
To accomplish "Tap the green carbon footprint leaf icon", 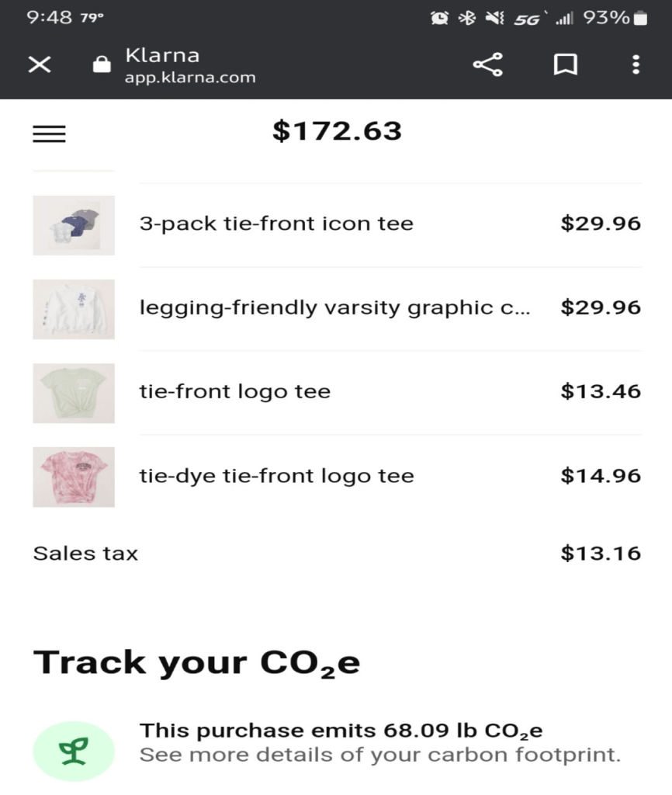I will (74, 751).
